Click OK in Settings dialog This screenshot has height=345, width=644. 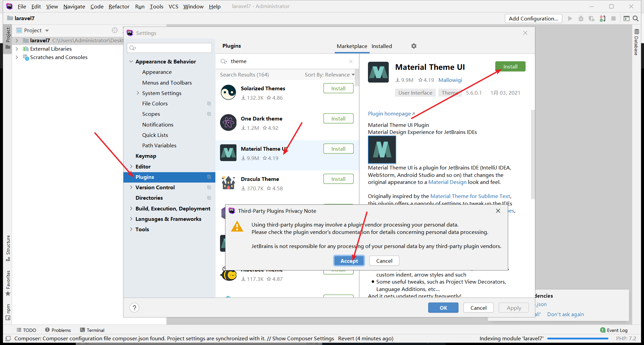[x=443, y=308]
